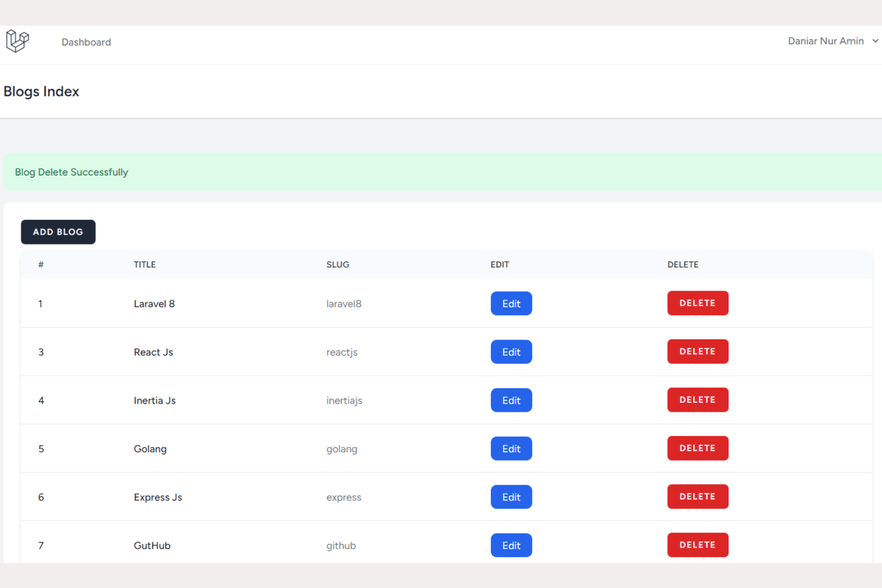The width and height of the screenshot is (882, 588).
Task: Delete the Express Js blog
Action: [x=697, y=497]
